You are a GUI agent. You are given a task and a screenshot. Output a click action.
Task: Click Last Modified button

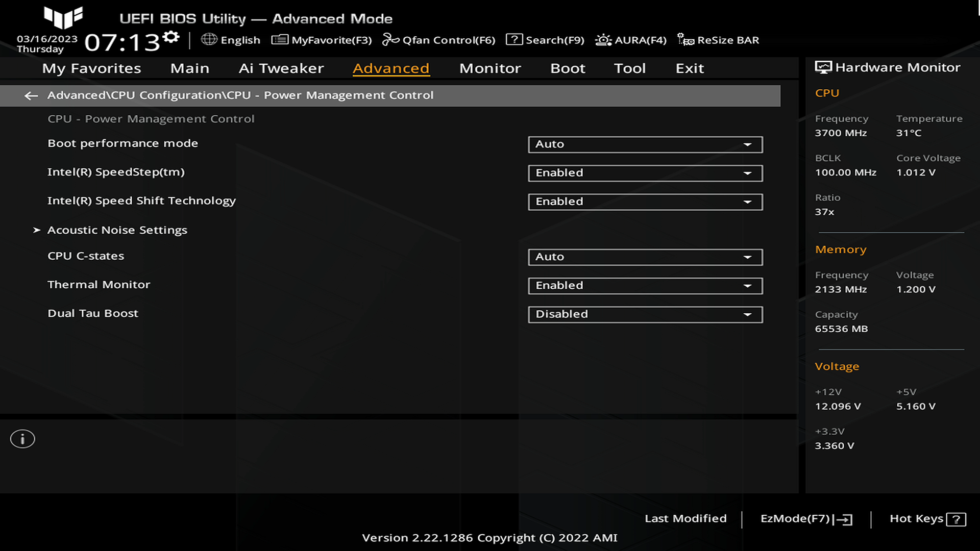685,519
